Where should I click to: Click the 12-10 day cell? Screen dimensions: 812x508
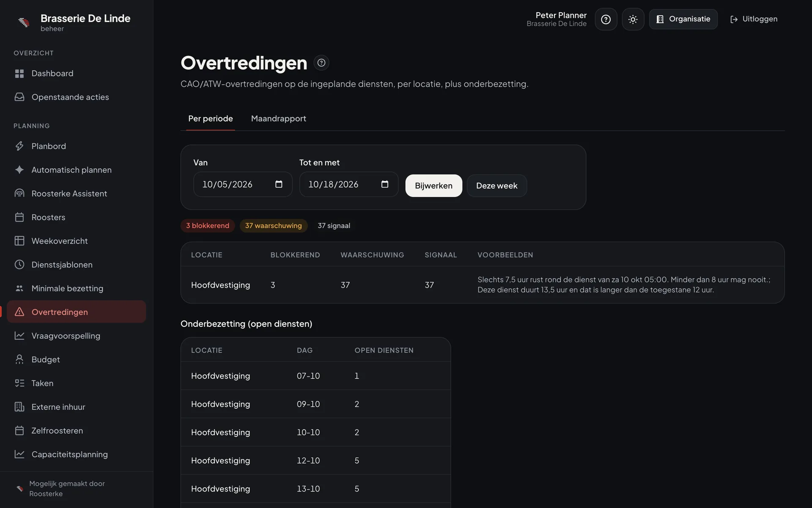(308, 461)
